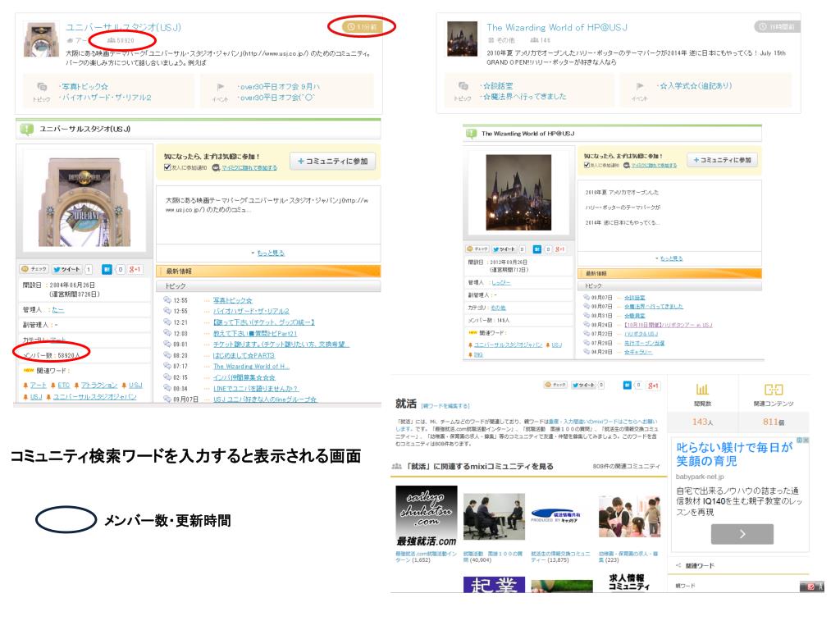840x630 pixels.
Task: Click コミュニティに参加 button for Wizarding World
Action: [723, 159]
